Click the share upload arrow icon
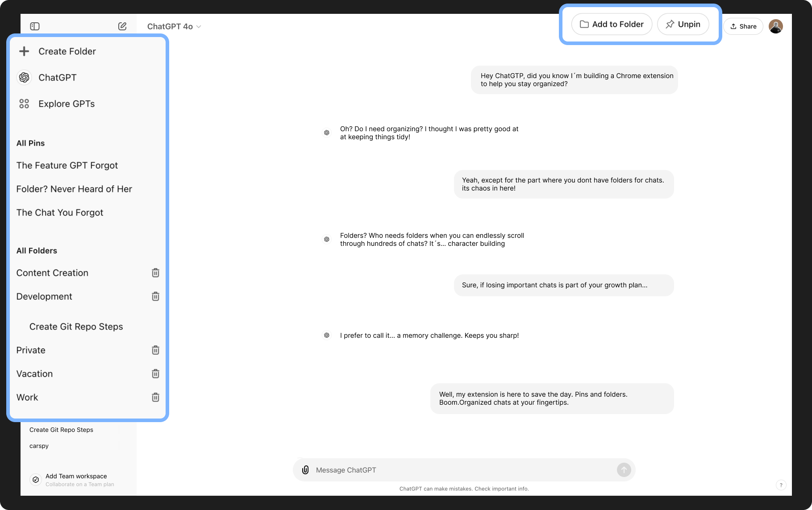This screenshot has width=812, height=510. (x=733, y=26)
